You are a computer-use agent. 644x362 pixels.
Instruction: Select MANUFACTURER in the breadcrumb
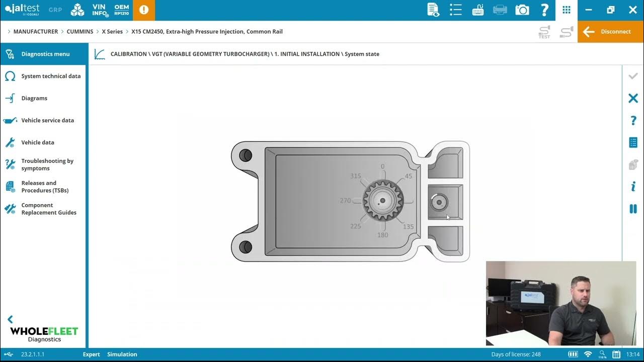pyautogui.click(x=36, y=32)
